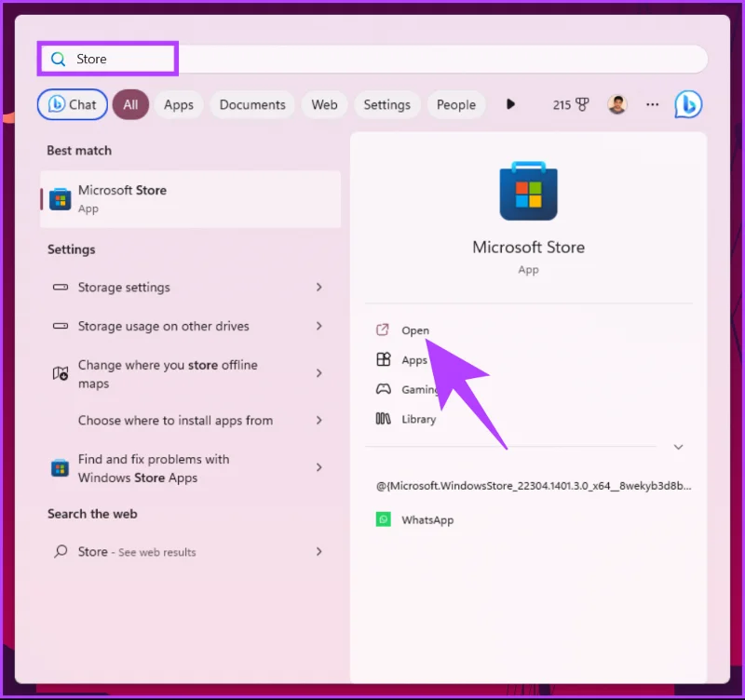This screenshot has width=745, height=700.
Task: Expand more actions with the down chevron
Action: coord(679,447)
